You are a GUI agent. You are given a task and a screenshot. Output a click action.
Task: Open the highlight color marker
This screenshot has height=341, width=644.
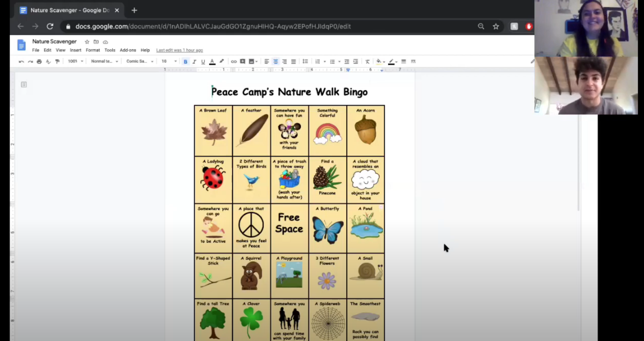click(222, 61)
